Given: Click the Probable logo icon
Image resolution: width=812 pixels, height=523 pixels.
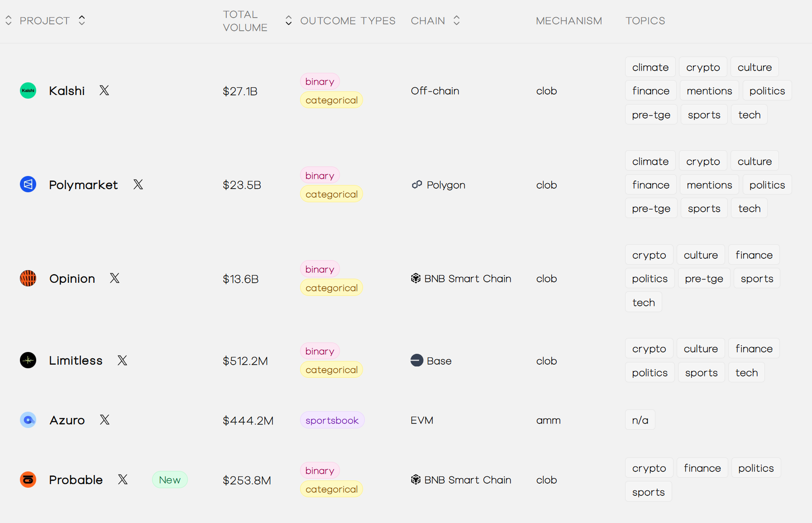Looking at the screenshot, I should tap(28, 480).
